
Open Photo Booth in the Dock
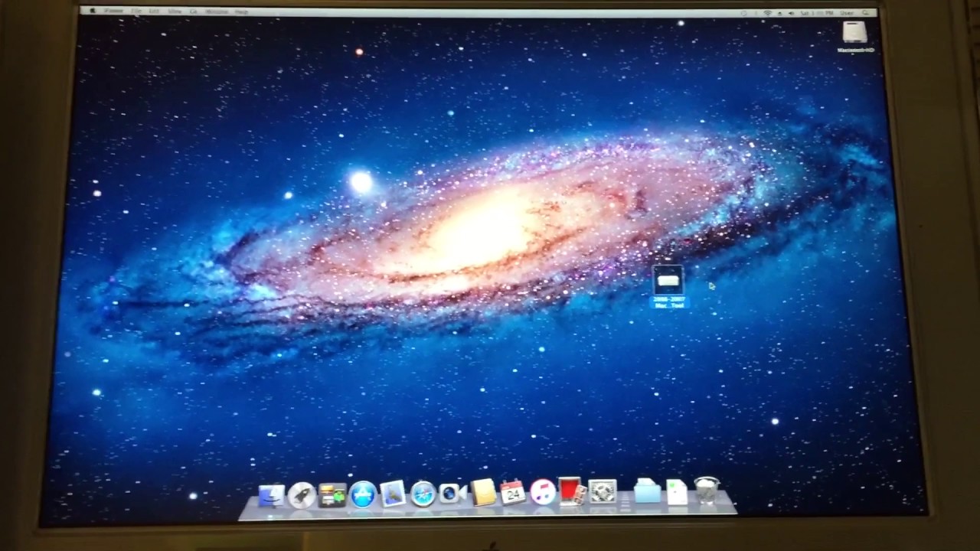click(572, 491)
